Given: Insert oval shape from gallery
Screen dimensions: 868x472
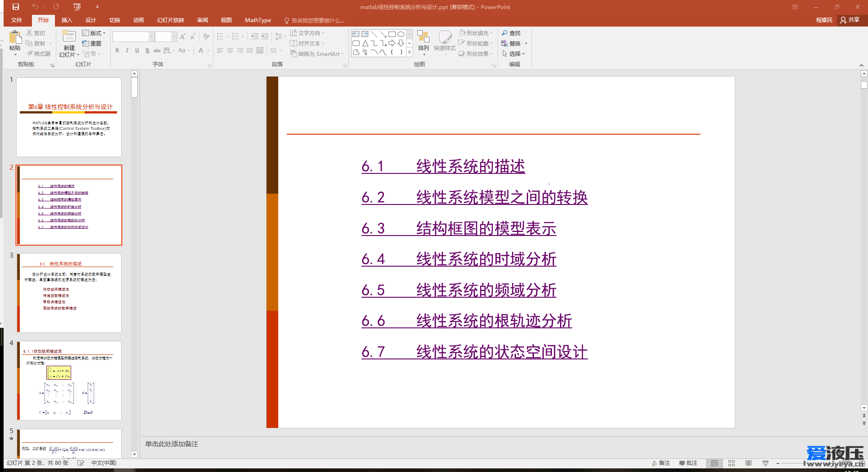Looking at the screenshot, I should pyautogui.click(x=401, y=34).
